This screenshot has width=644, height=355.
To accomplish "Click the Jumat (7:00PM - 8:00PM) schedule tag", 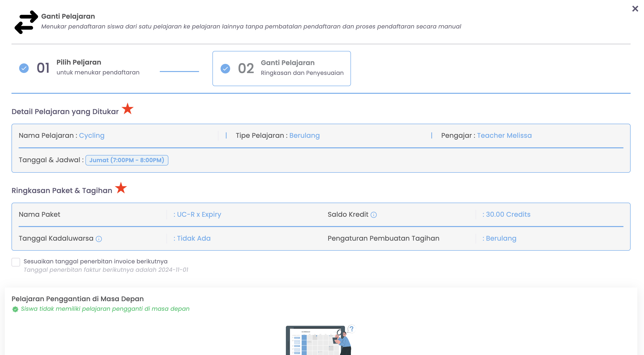I will pos(127,160).
